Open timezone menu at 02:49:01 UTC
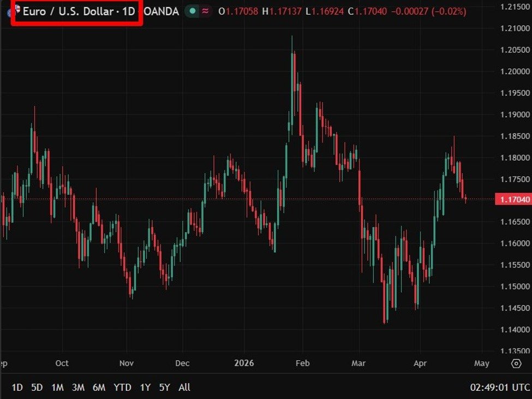 [499, 388]
